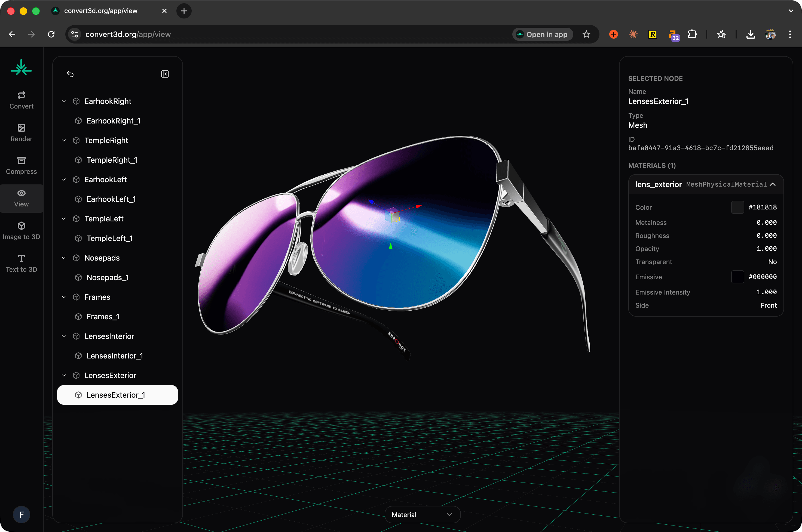Collapse the EarhookRight node

[63, 101]
